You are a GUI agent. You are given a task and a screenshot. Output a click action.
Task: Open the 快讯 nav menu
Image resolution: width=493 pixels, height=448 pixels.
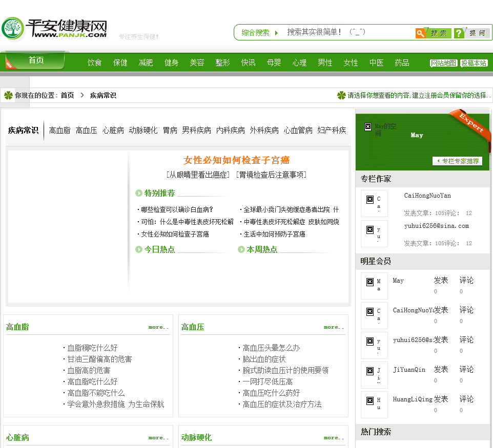248,62
